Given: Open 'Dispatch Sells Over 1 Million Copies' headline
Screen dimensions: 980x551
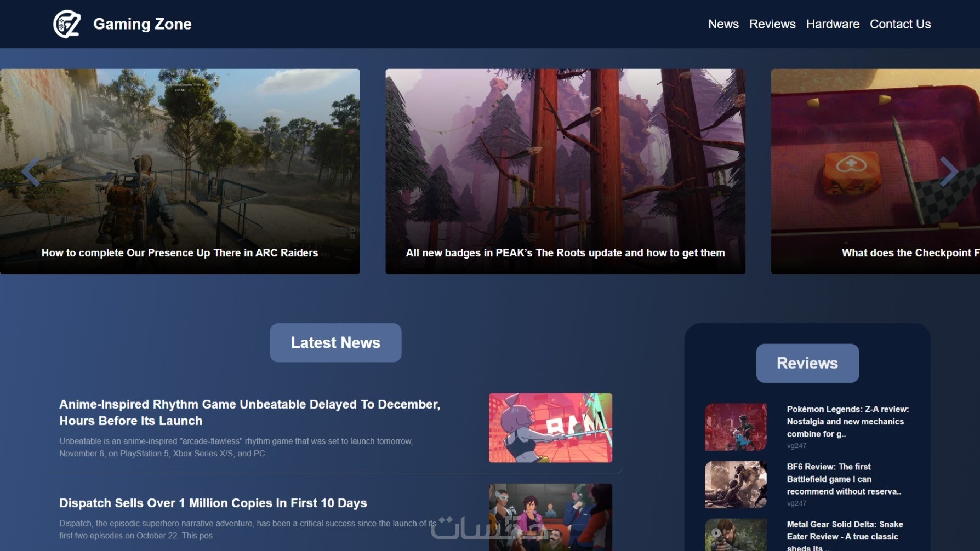Looking at the screenshot, I should pos(213,503).
